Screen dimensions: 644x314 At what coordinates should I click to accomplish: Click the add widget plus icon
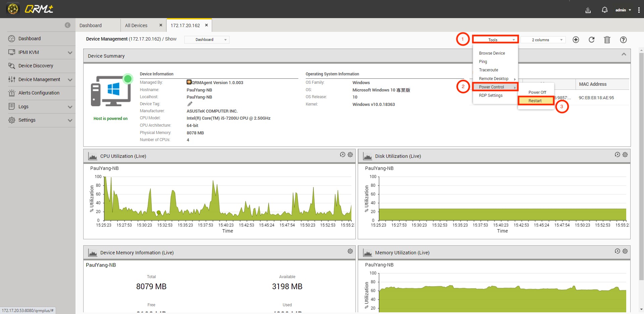click(576, 40)
